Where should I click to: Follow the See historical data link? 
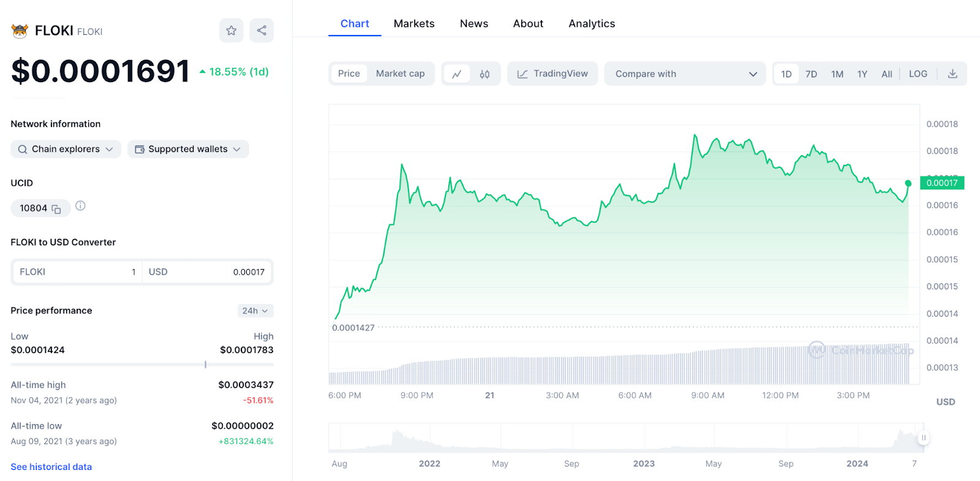click(51, 467)
